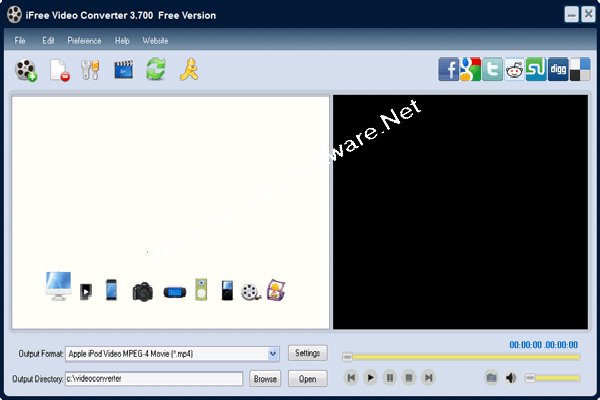Click the yellow running figure icon
Screen dimensions: 600x400
tap(189, 69)
